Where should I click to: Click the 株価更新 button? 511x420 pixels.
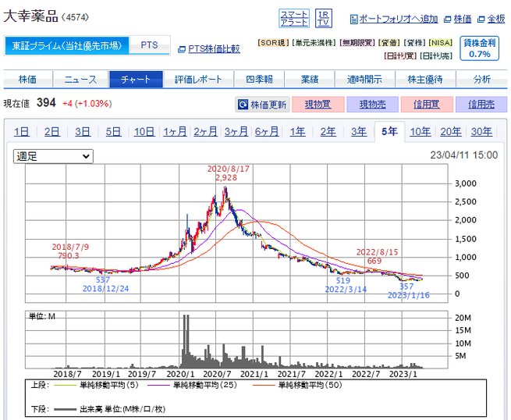262,105
